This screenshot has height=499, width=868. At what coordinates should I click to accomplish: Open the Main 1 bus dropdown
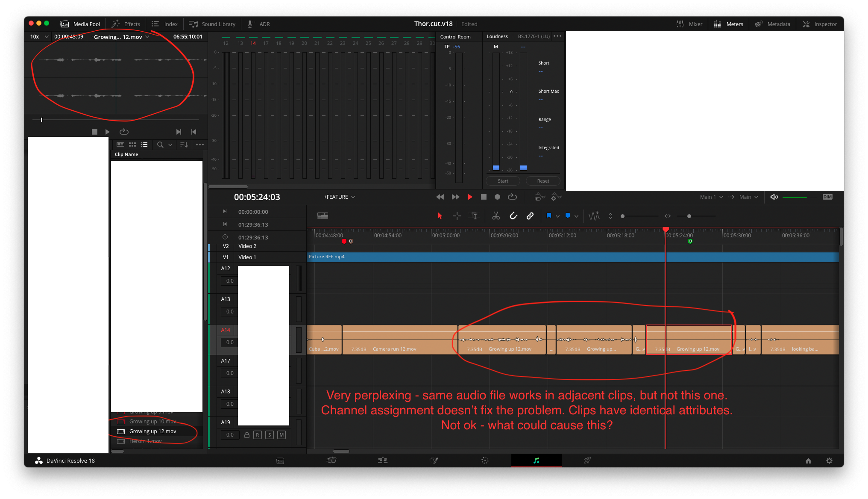click(711, 197)
